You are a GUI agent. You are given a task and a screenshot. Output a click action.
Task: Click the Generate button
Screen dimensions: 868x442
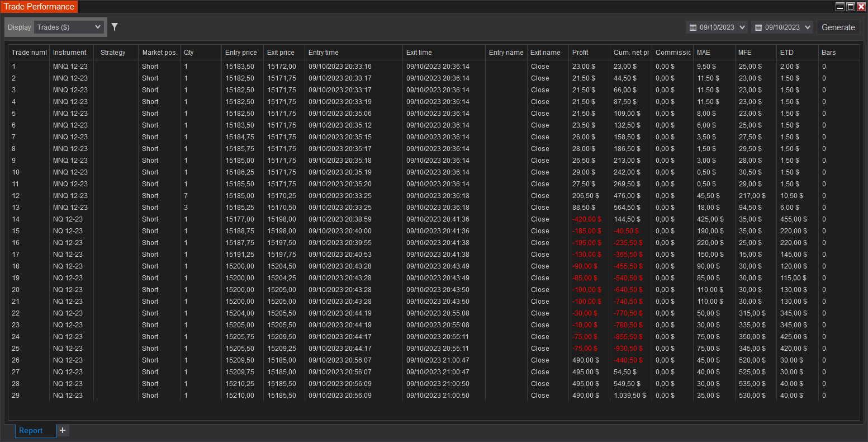coord(838,27)
